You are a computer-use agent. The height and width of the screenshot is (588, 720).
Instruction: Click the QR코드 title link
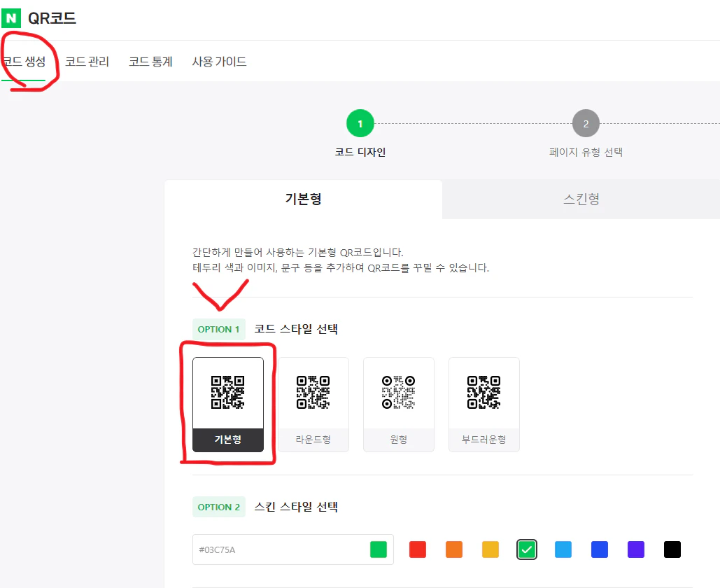(x=52, y=18)
